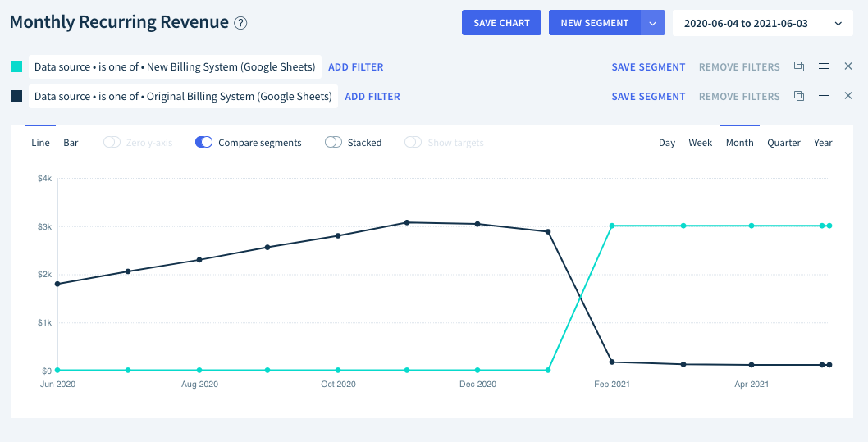The image size is (868, 442).
Task: Open the date range 2020-06-04 to 2021-06-03 dropdown
Action: [762, 23]
